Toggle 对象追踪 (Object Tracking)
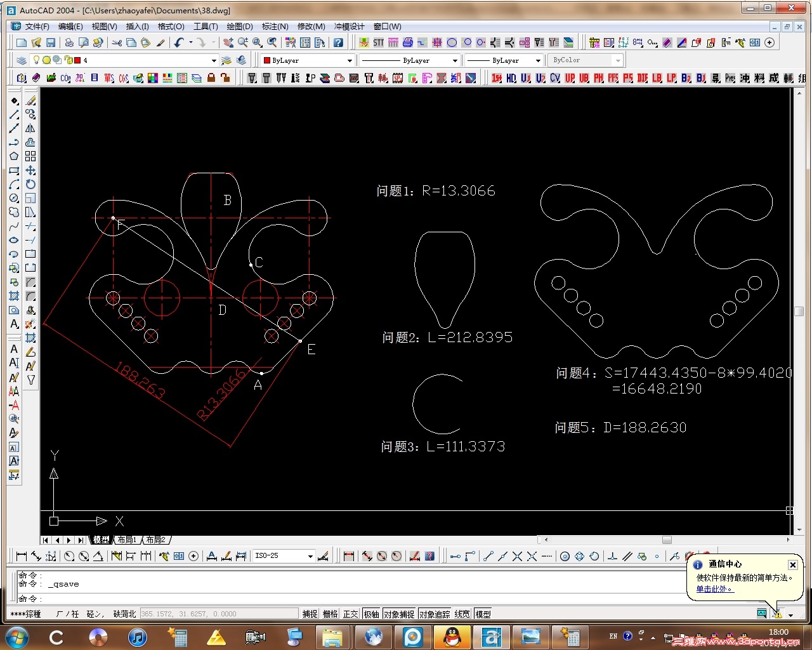The width and height of the screenshot is (812, 650). [x=435, y=614]
